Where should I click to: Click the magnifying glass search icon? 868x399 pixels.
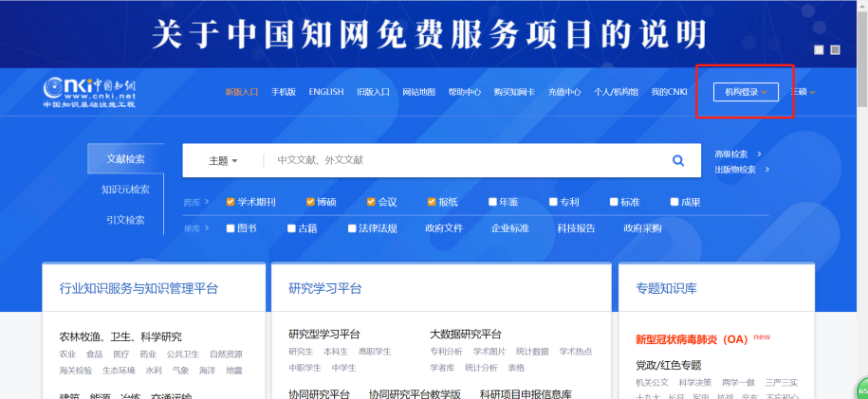coord(678,160)
